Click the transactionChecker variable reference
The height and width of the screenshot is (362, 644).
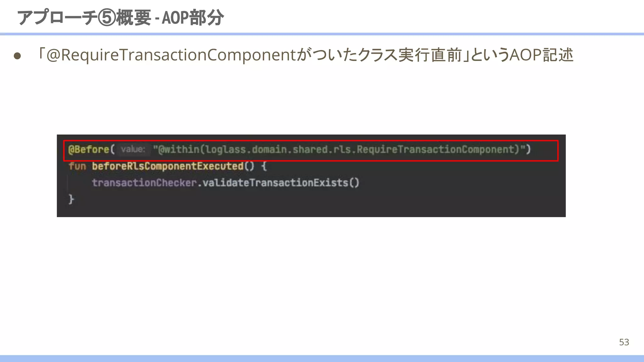[x=144, y=183]
